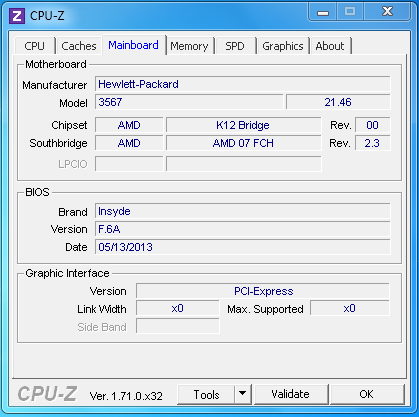The height and width of the screenshot is (417, 419).
Task: Click the Hewlett-Packard manufacturer field
Action: [243, 84]
